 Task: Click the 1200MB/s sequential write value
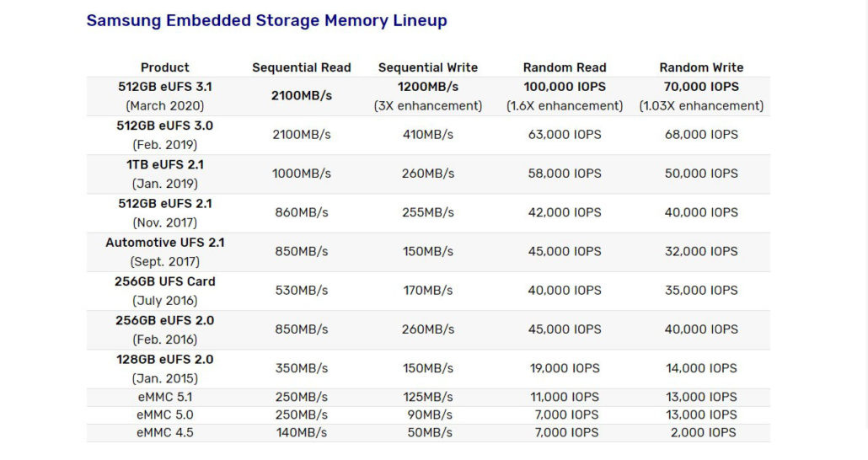(428, 87)
